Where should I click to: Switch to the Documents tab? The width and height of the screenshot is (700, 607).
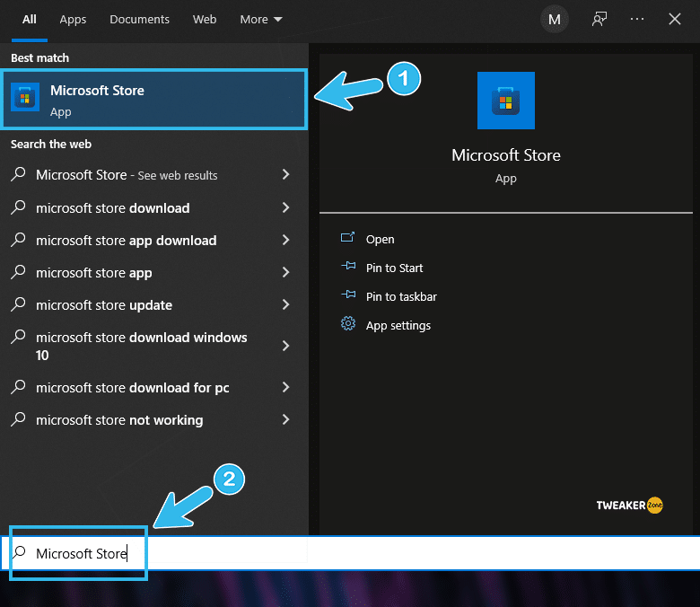(139, 19)
